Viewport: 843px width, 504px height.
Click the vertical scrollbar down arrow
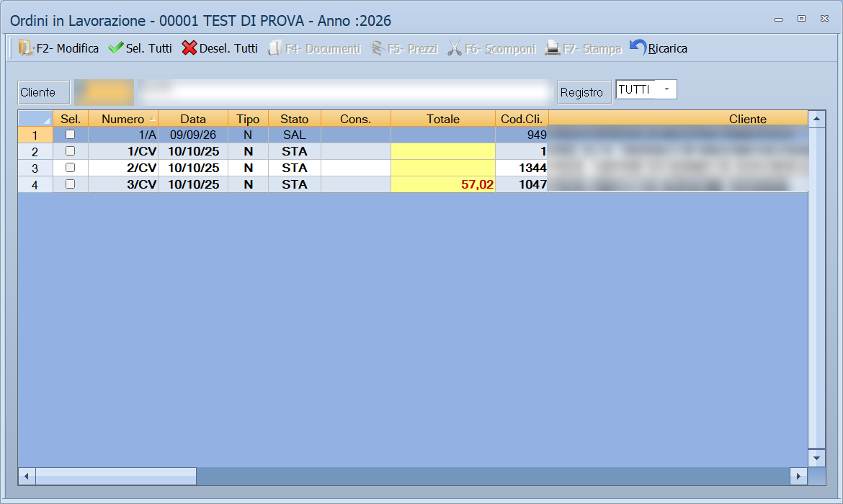click(x=816, y=458)
